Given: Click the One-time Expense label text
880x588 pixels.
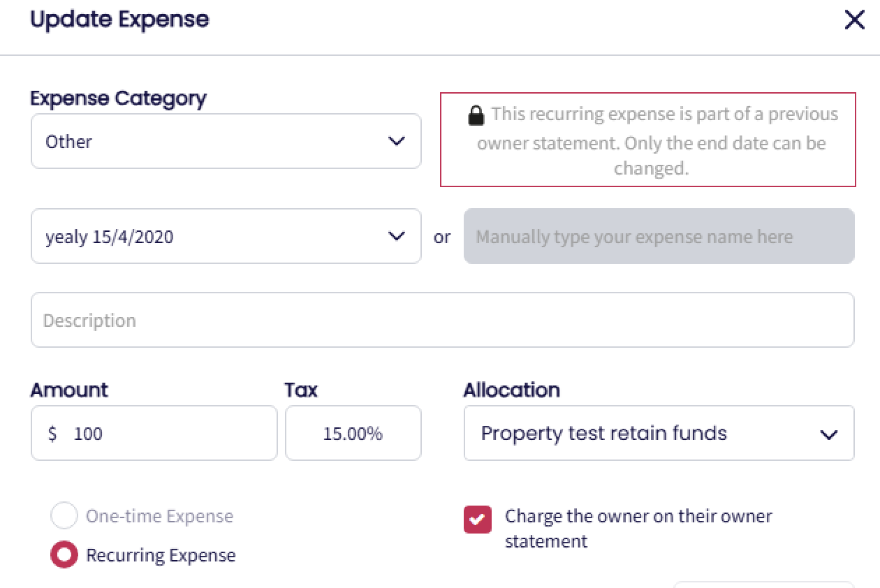Looking at the screenshot, I should click(159, 517).
